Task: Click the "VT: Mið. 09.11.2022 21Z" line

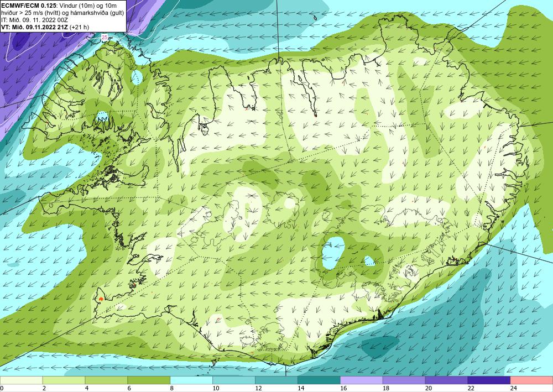Action: click(35, 27)
